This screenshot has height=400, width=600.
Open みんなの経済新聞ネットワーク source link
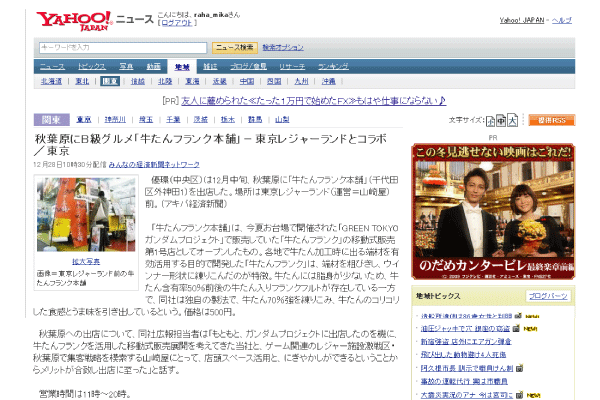154,165
